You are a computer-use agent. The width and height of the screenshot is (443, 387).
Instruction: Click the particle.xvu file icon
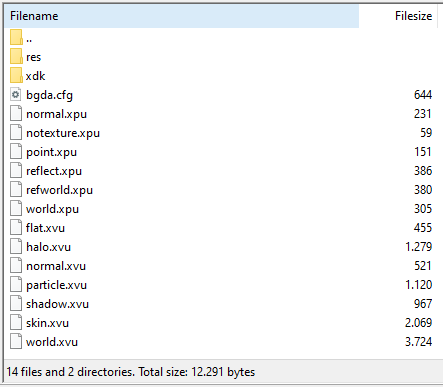[x=16, y=284]
